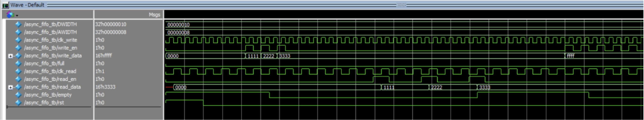Click the clk_read signal diamond icon
The width and height of the screenshot is (644, 120).
click(18, 71)
